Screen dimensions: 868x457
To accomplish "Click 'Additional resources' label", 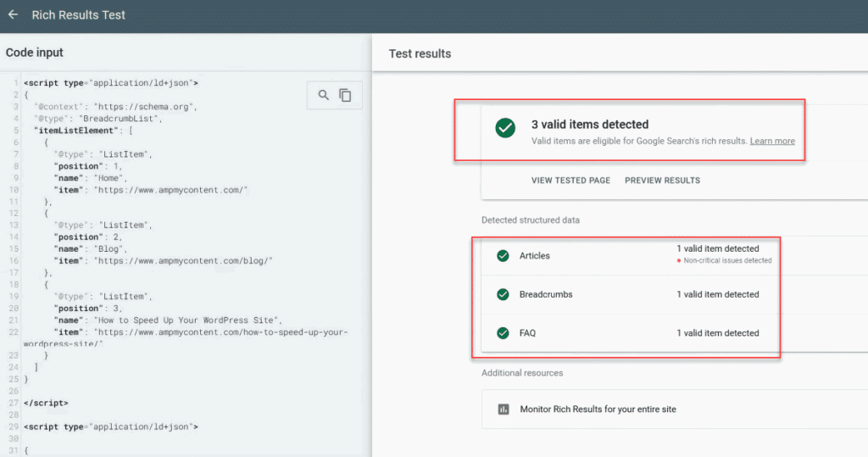I will 522,373.
